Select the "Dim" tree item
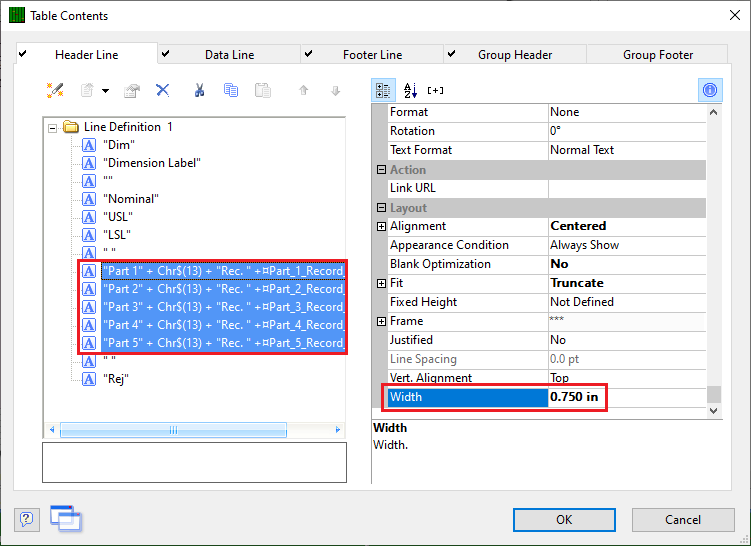The width and height of the screenshot is (751, 546). pyautogui.click(x=119, y=145)
